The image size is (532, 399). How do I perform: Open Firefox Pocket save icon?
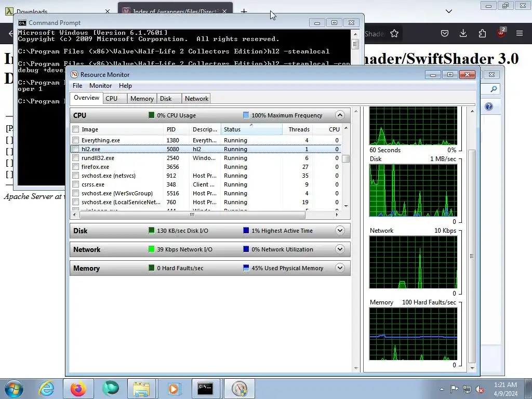click(445, 33)
